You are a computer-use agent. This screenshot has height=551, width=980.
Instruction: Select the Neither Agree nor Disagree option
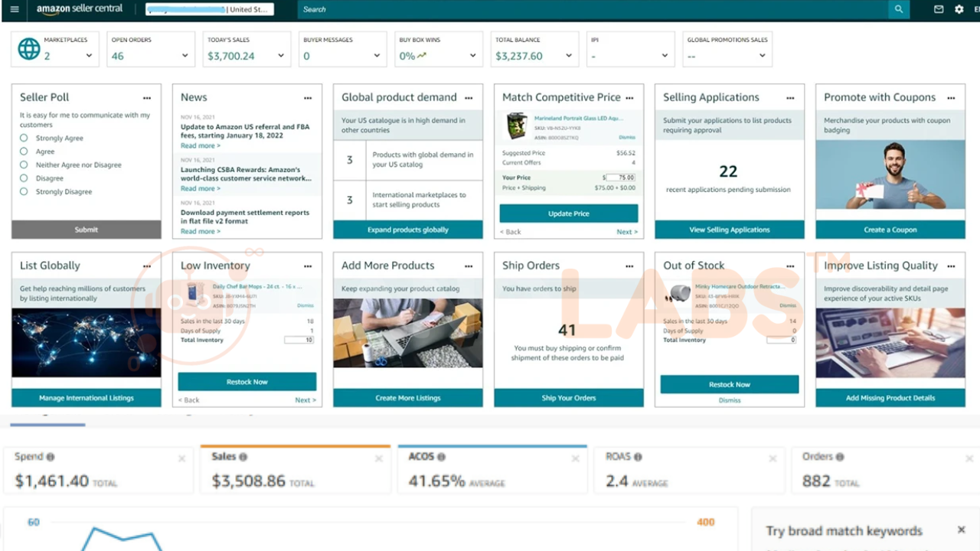[x=24, y=165]
